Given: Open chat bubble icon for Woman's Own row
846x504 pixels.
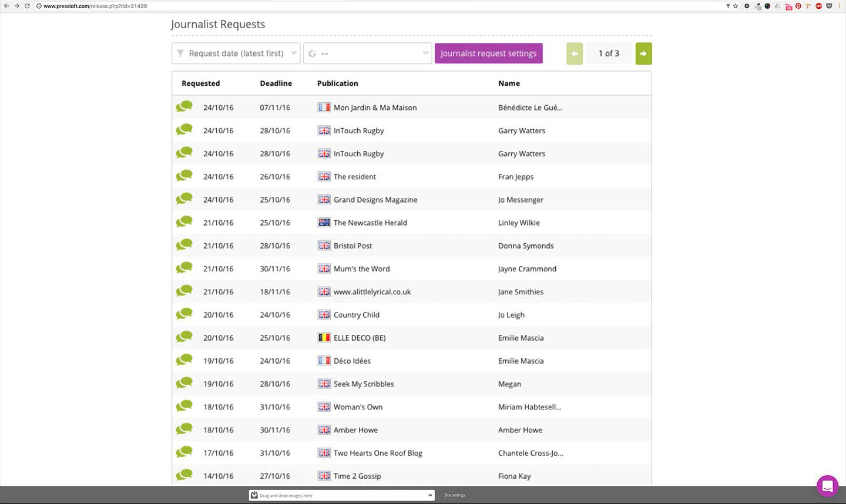Looking at the screenshot, I should coord(184,406).
